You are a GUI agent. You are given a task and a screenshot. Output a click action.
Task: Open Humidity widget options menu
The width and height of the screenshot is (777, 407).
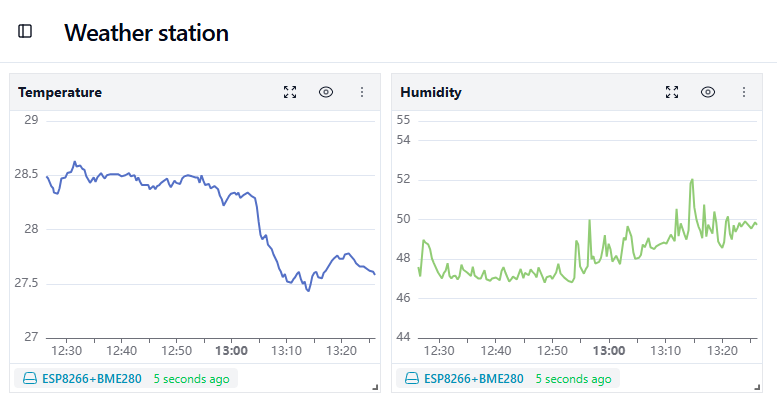click(744, 92)
